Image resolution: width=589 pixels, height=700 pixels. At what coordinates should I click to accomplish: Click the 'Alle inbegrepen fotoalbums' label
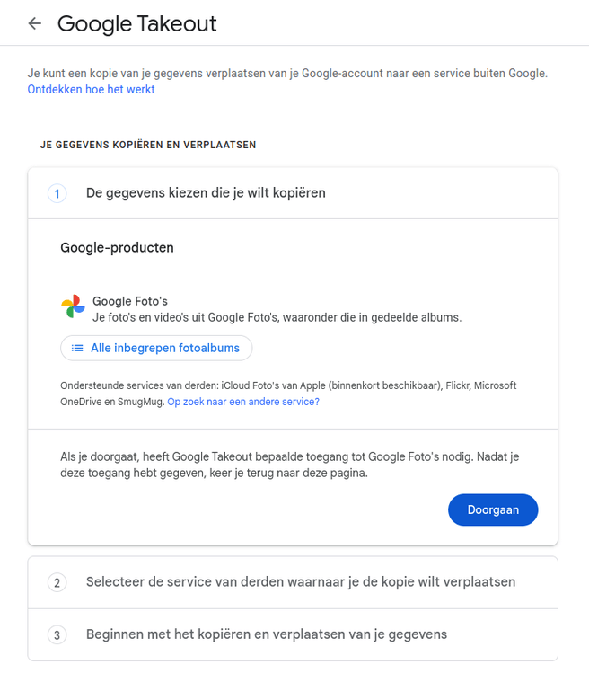(x=165, y=348)
